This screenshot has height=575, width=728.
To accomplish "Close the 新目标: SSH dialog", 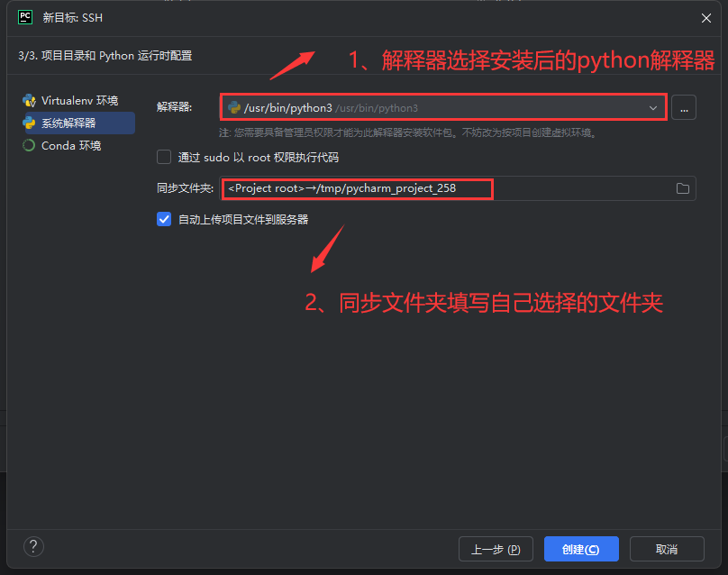I will pos(706,18).
